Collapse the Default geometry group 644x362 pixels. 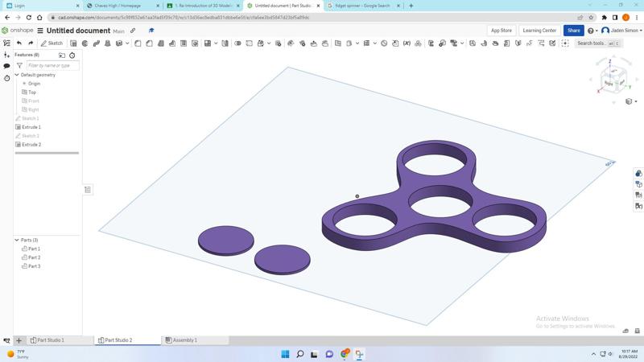[17, 75]
